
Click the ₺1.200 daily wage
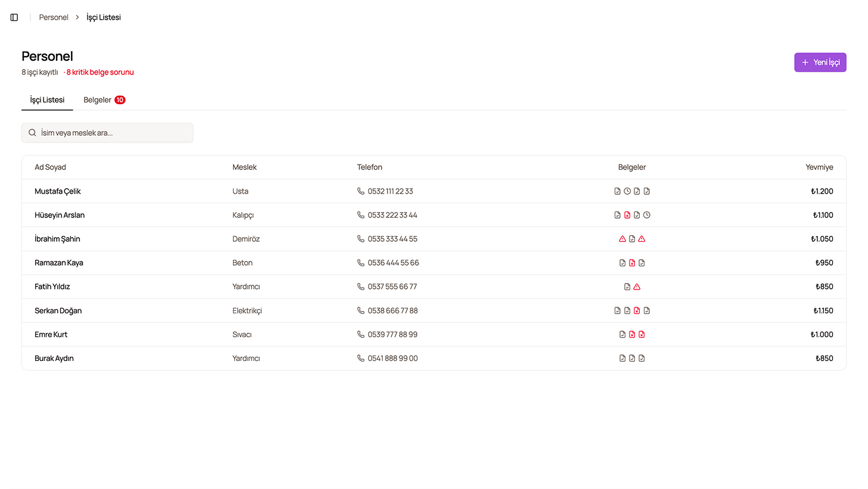[822, 191]
